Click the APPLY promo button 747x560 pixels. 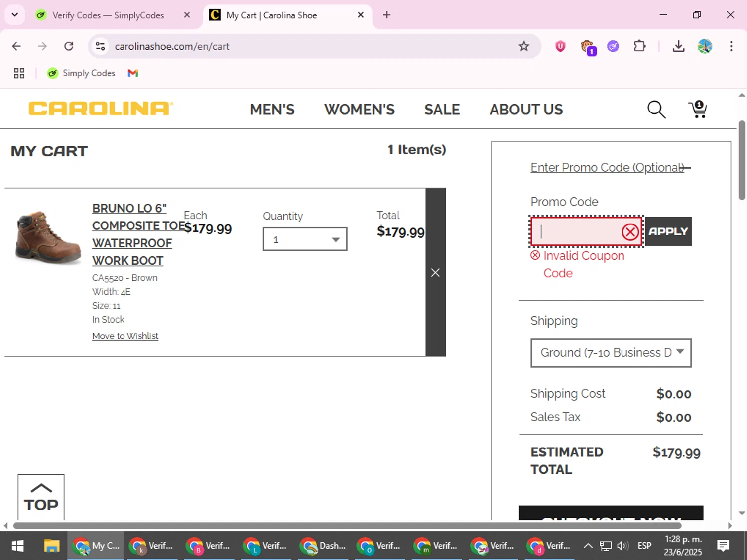pos(668,231)
